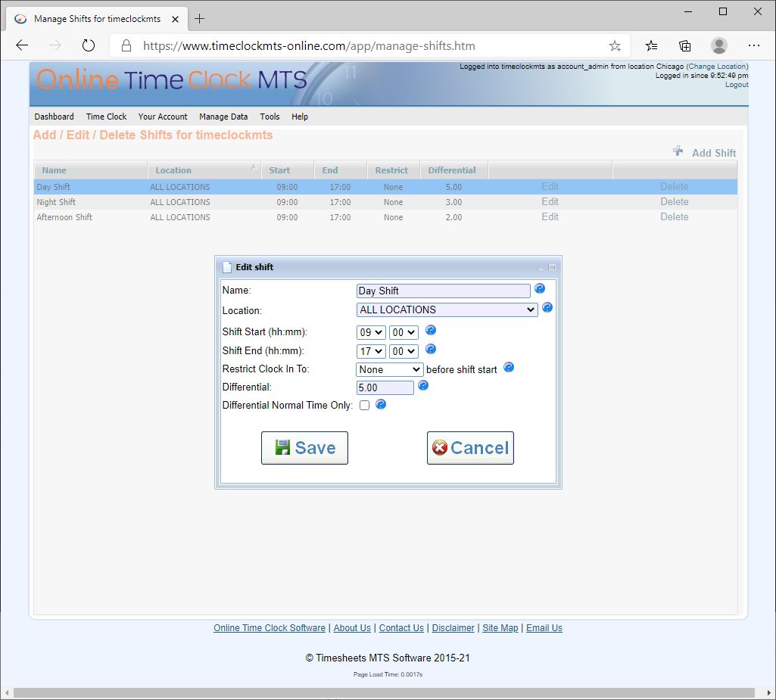Click the Add Shift link
Viewport: 776px width, 700px height.
tap(714, 153)
